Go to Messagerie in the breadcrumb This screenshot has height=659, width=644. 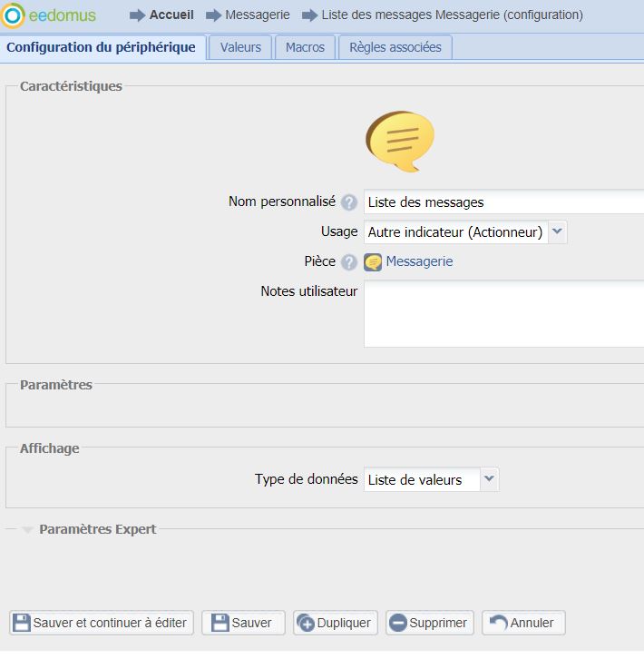tap(257, 15)
